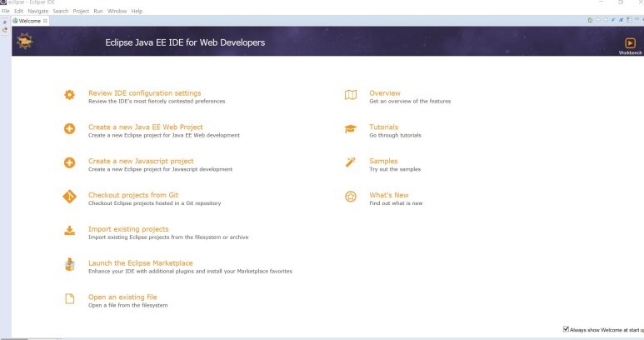
Task: Close the Welcome tab with its X
Action: (x=45, y=21)
